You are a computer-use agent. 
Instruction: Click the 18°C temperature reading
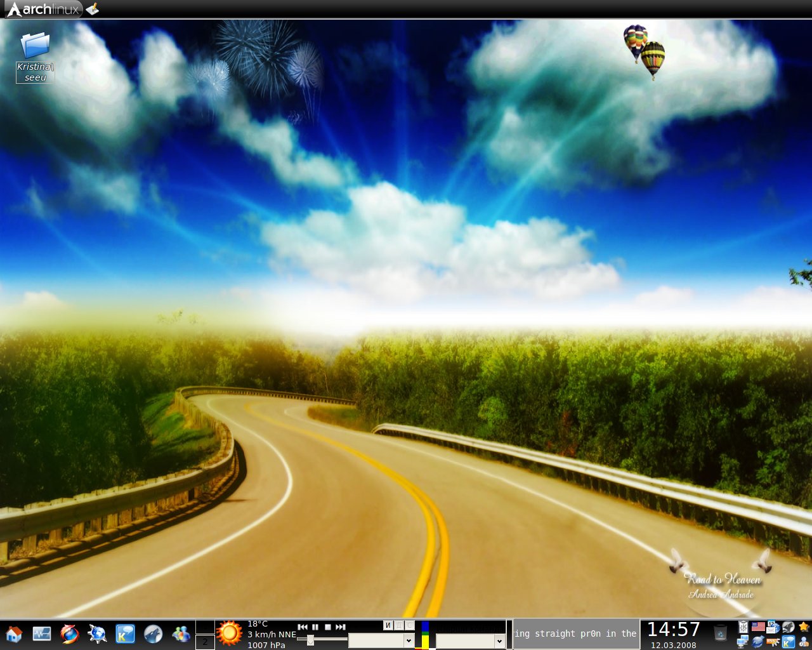(258, 624)
